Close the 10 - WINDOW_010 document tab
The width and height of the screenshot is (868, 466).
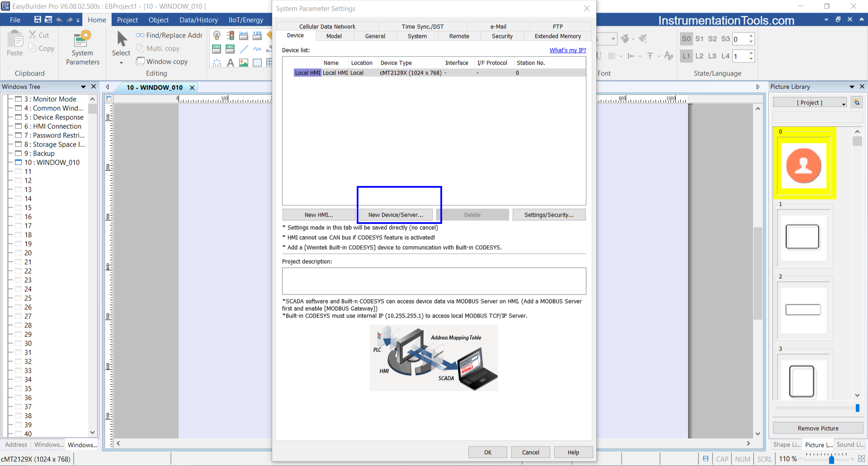(x=192, y=87)
